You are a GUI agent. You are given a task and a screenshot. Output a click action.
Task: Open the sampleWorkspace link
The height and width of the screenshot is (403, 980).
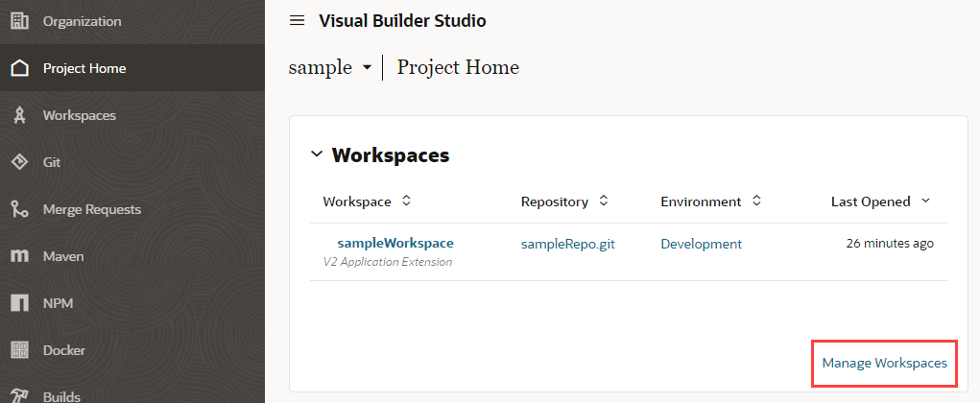pos(395,243)
